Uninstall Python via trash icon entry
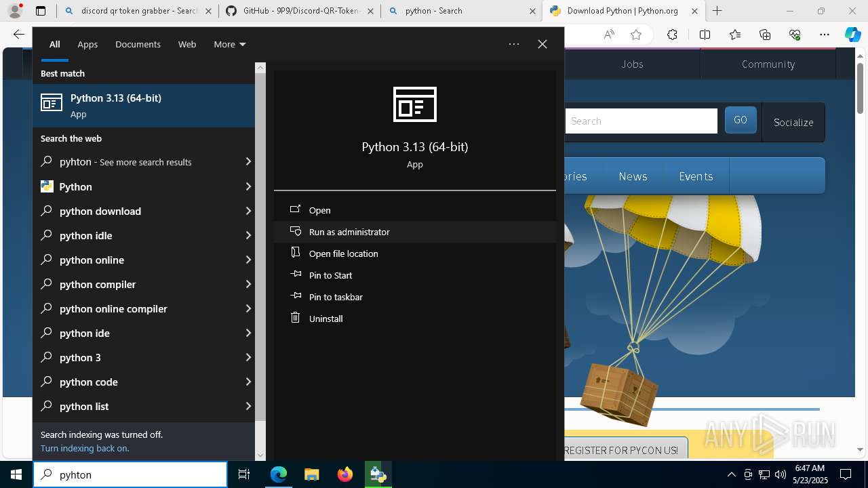This screenshot has height=488, width=868. 415,319
